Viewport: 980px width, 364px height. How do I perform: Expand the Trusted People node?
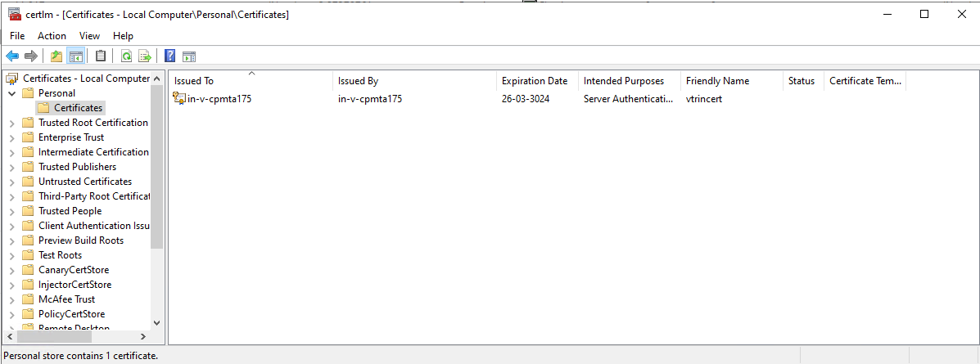point(12,211)
